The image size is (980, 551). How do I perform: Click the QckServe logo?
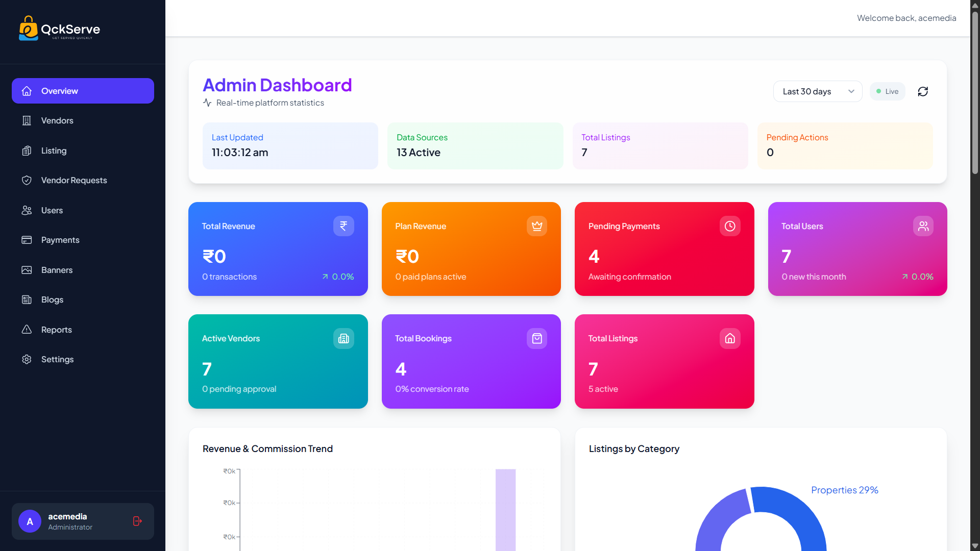pyautogui.click(x=59, y=29)
